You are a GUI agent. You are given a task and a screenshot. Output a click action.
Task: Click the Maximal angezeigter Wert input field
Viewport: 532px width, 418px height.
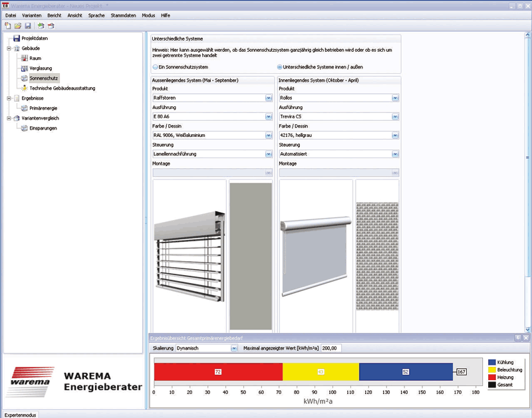(331, 348)
